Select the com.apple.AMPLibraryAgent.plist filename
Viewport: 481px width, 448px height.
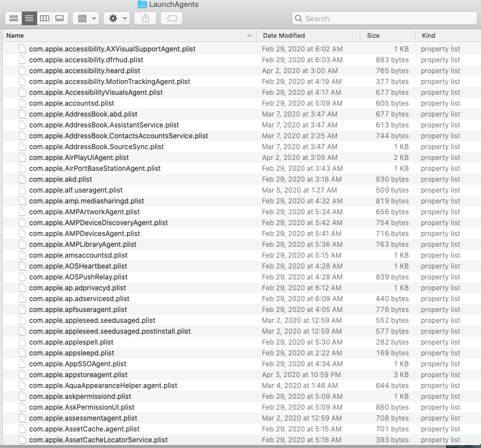click(x=83, y=245)
